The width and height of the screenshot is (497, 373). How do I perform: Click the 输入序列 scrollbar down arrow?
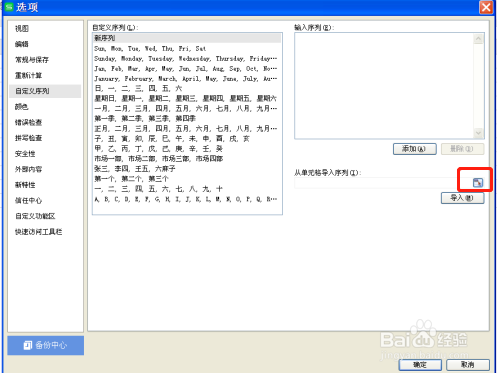coord(478,133)
